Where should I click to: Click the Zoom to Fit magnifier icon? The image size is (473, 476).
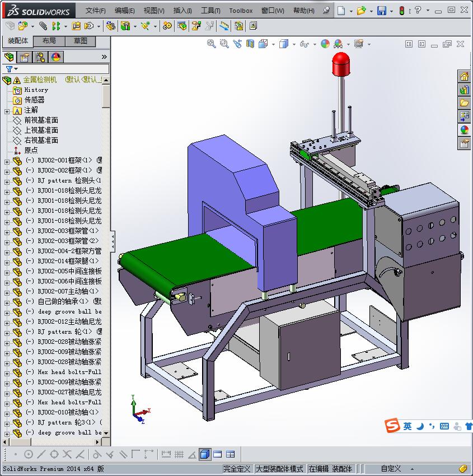[x=211, y=44]
